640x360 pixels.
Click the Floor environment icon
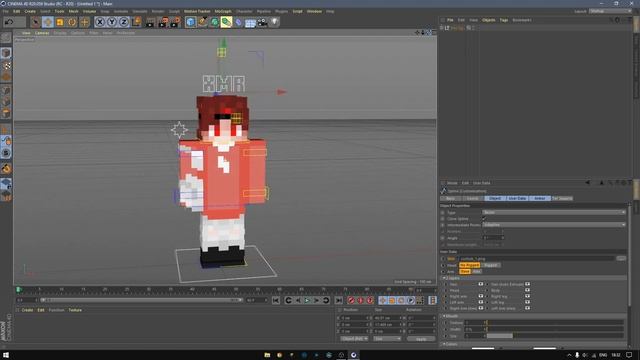tap(250, 22)
